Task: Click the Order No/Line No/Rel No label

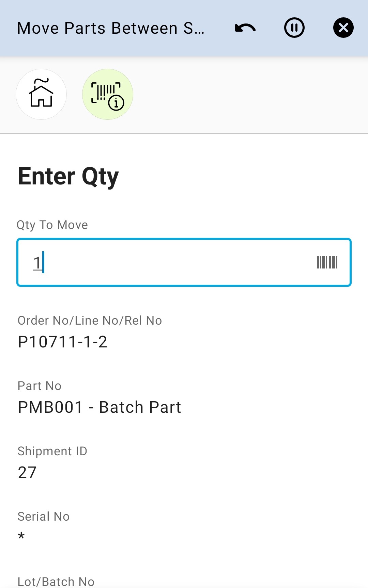Action: pos(90,321)
